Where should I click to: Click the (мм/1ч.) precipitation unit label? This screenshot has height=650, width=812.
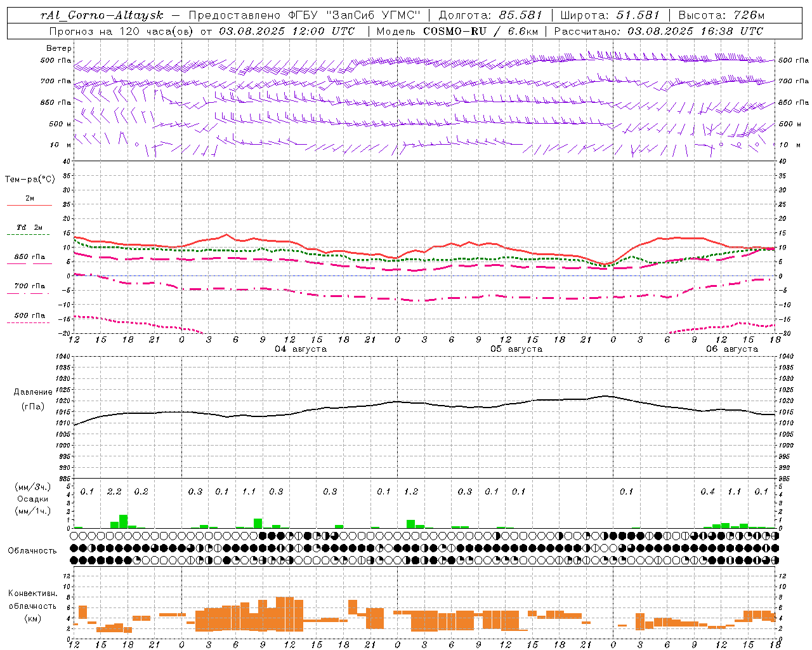click(x=33, y=511)
